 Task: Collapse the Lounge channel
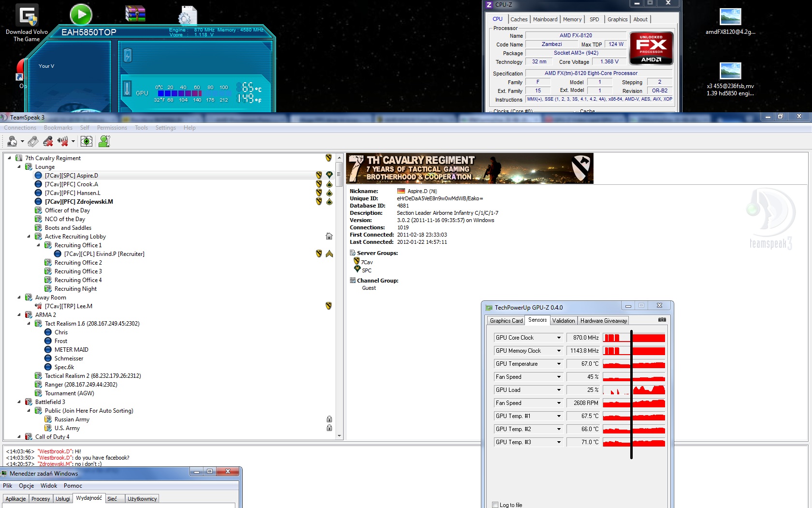click(19, 166)
